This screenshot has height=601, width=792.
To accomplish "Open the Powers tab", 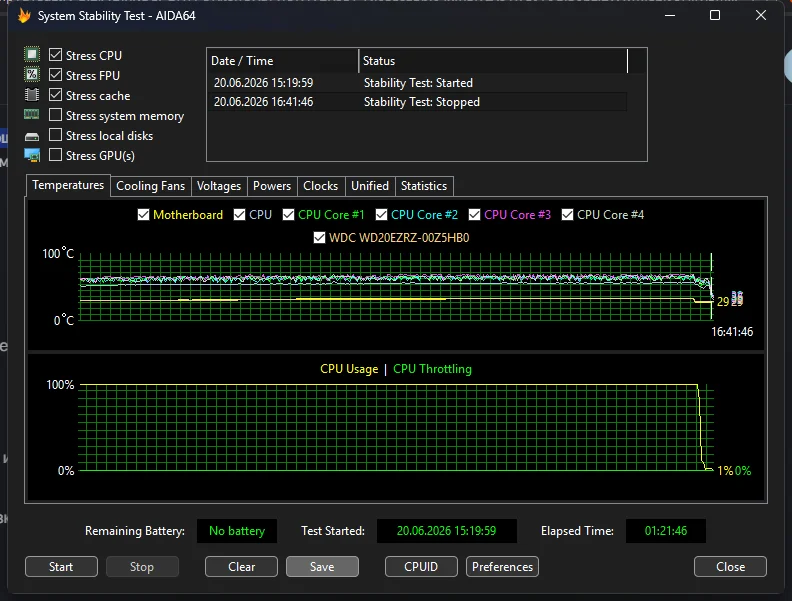I will click(272, 186).
